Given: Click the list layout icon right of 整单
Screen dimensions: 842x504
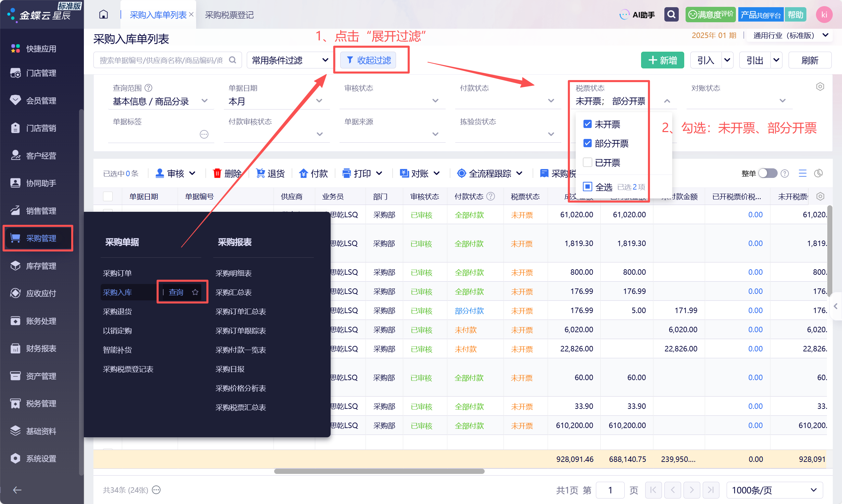Looking at the screenshot, I should pyautogui.click(x=803, y=173).
